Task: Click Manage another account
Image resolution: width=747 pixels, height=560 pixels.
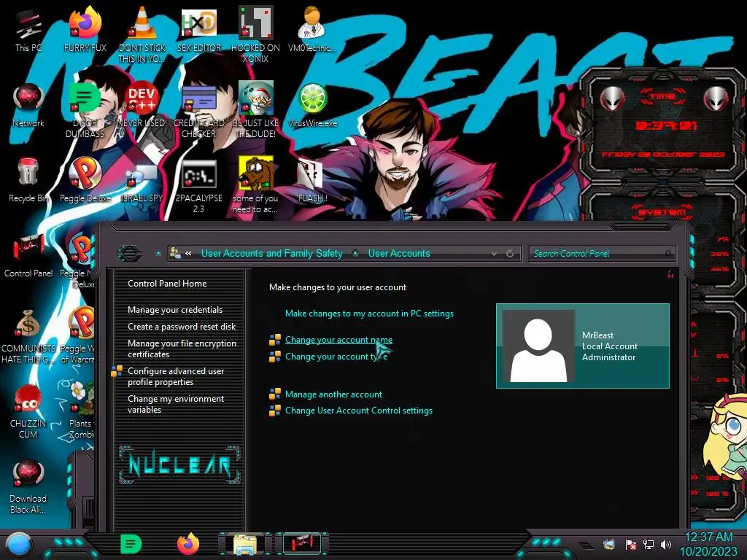Action: coord(333,394)
